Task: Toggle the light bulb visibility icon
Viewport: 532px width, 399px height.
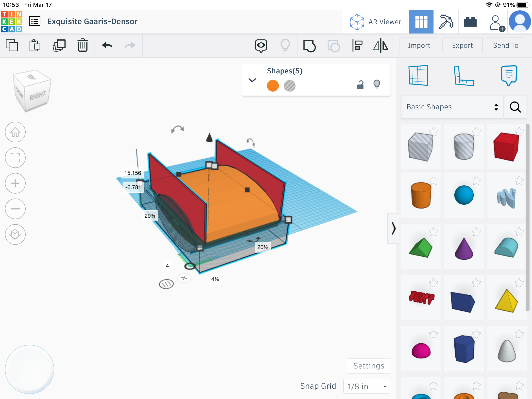Action: click(376, 84)
